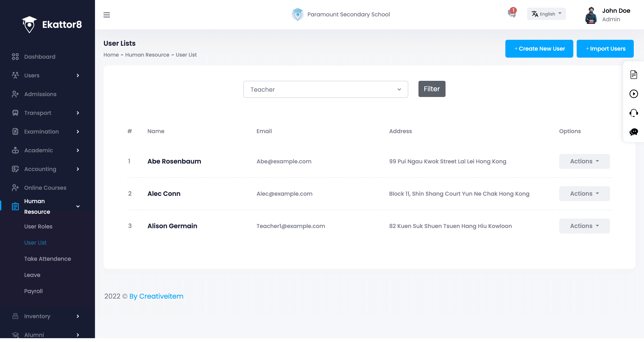This screenshot has height=342, width=644.
Task: Open the Accounting section icon
Action: click(15, 169)
